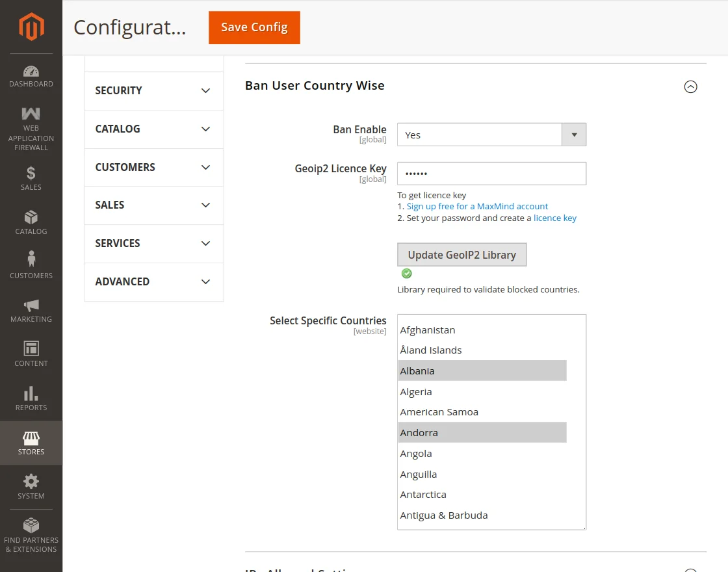Viewport: 728px width, 572px height.
Task: Collapse the Ban User Country Wise section
Action: 691,86
